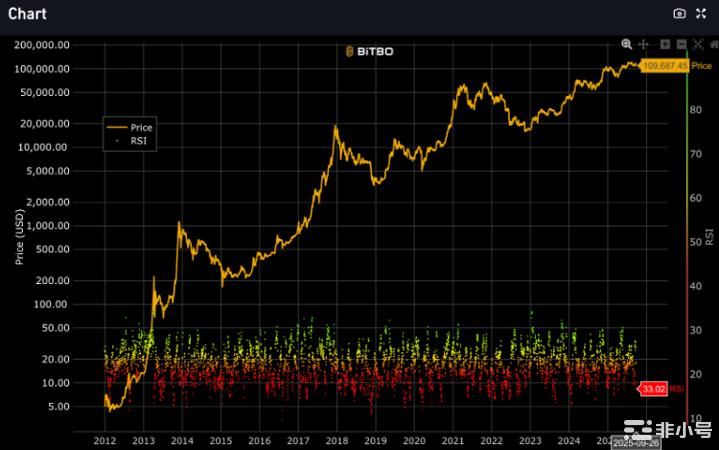
Task: Click the Chart title heading
Action: pos(27,14)
